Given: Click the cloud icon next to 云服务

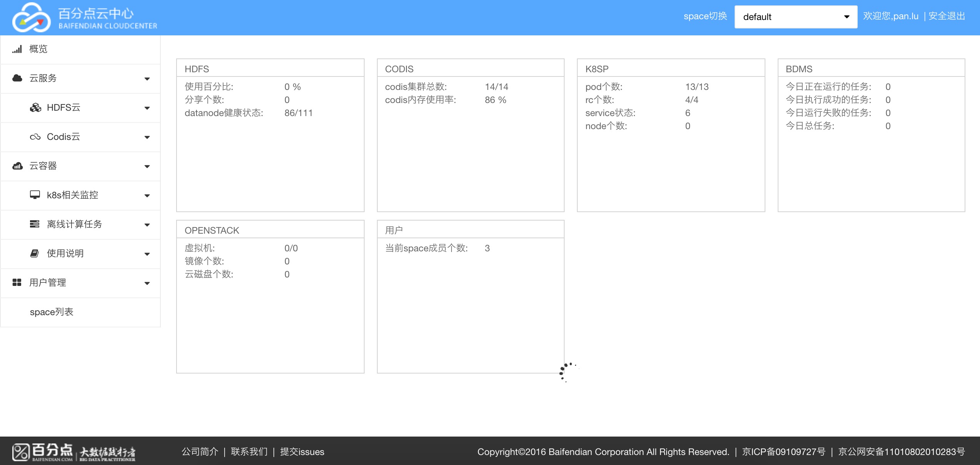Looking at the screenshot, I should [17, 78].
